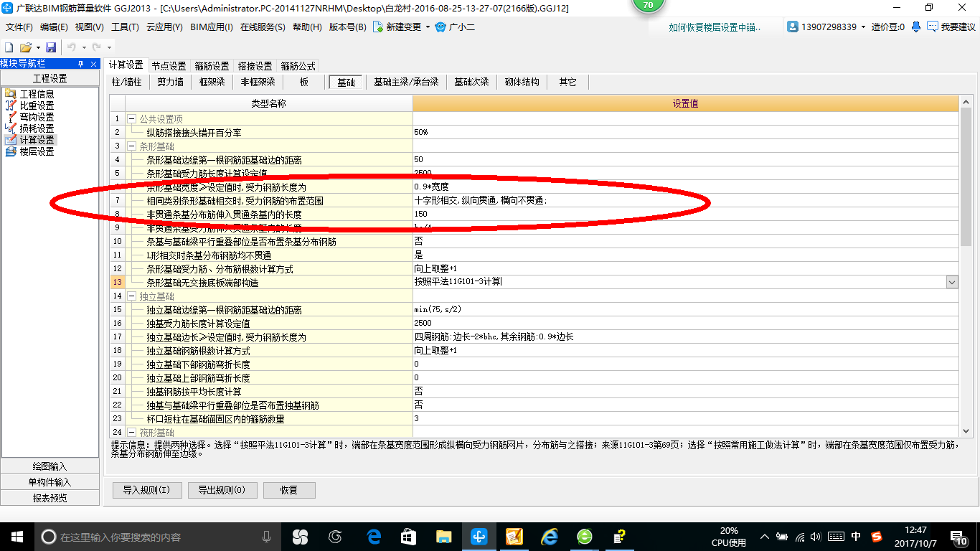Screen dimensions: 980x551
Task: Open the dropdown arrow next to Open folder icon
Action: point(37,47)
